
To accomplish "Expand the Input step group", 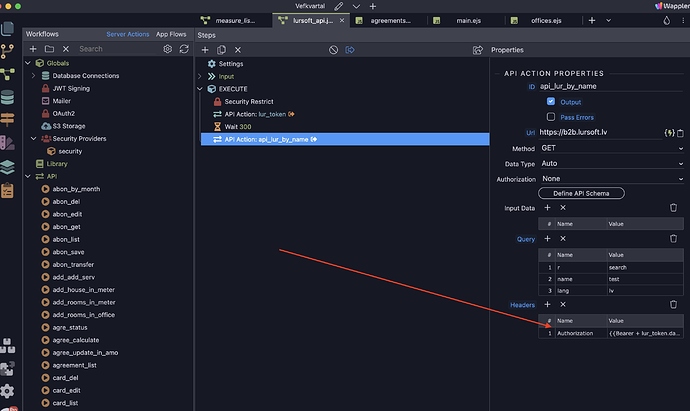I will (x=200, y=77).
